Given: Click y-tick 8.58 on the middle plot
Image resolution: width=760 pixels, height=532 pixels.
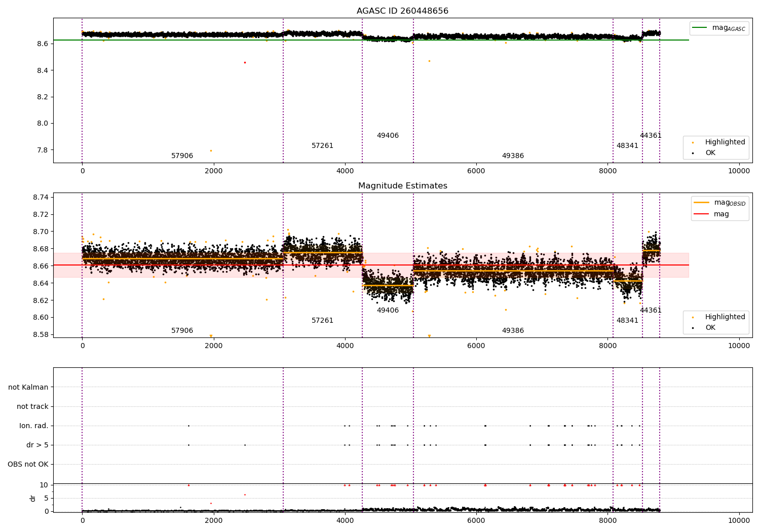Looking at the screenshot, I should [41, 335].
